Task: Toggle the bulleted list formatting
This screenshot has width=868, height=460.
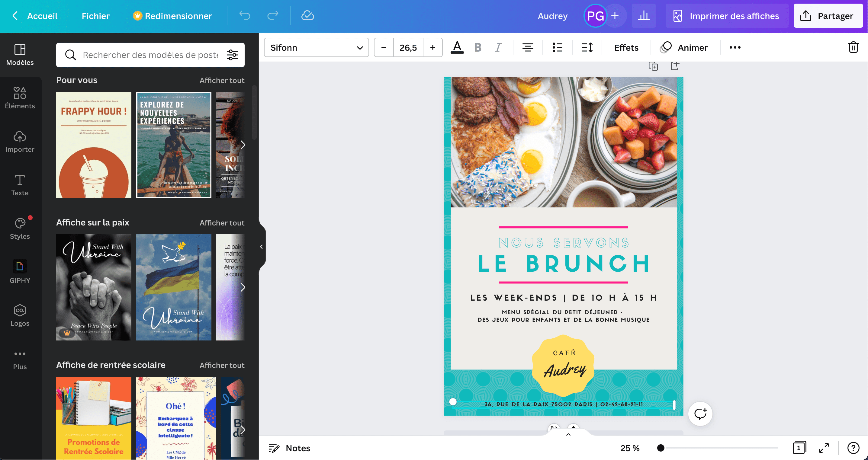Action: [557, 47]
